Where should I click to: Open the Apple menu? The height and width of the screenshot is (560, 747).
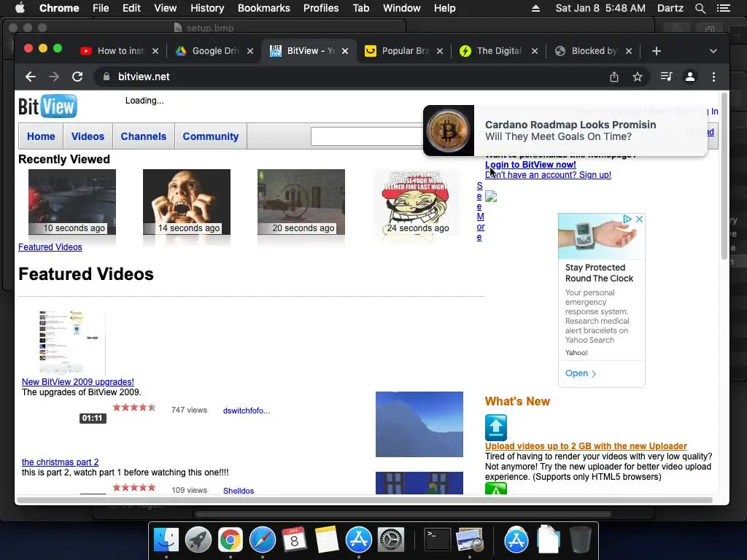coord(20,8)
